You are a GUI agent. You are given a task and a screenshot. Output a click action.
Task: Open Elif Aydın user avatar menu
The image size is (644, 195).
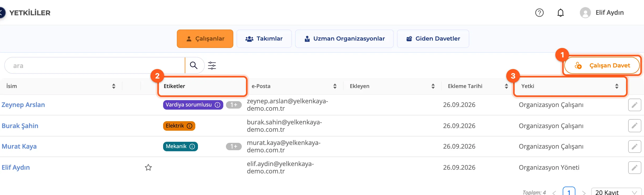585,13
